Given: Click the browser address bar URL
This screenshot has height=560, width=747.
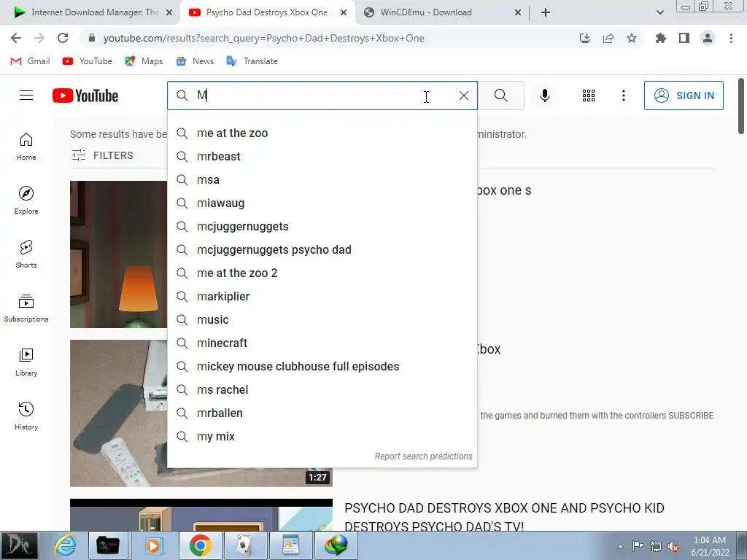Looking at the screenshot, I should 263,38.
